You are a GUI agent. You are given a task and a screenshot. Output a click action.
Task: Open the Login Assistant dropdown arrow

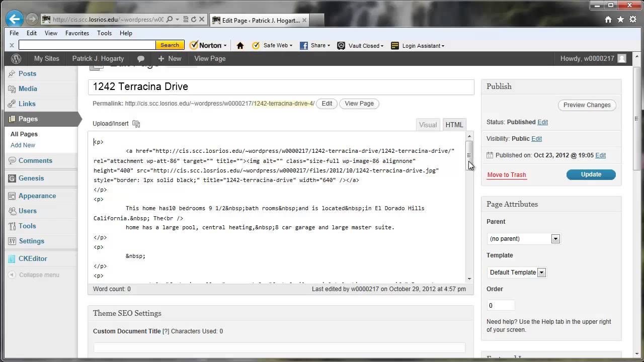(443, 46)
